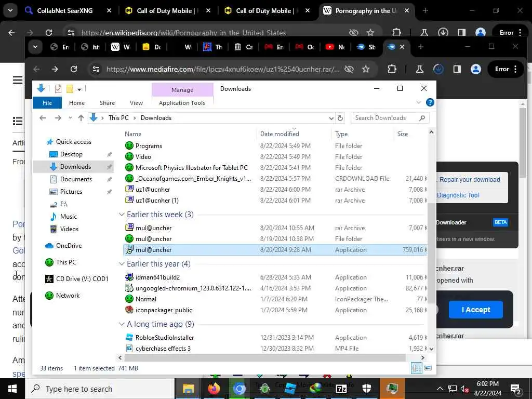
Task: Refresh the Downloads folder view
Action: click(340, 118)
